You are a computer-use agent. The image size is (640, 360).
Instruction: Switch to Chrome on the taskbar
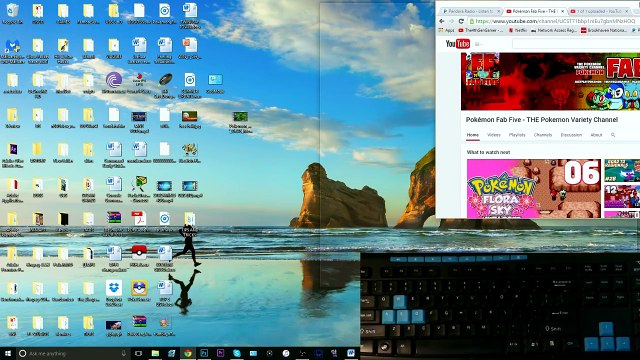188,353
